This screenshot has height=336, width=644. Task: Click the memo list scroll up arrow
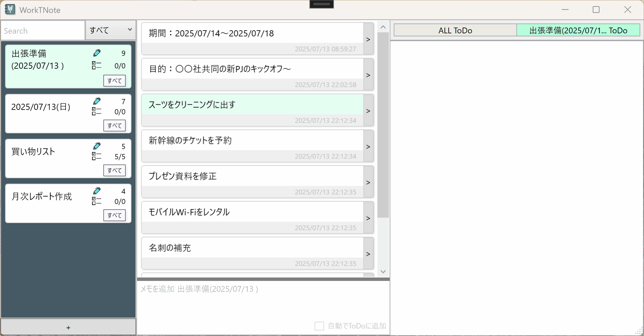(x=383, y=27)
